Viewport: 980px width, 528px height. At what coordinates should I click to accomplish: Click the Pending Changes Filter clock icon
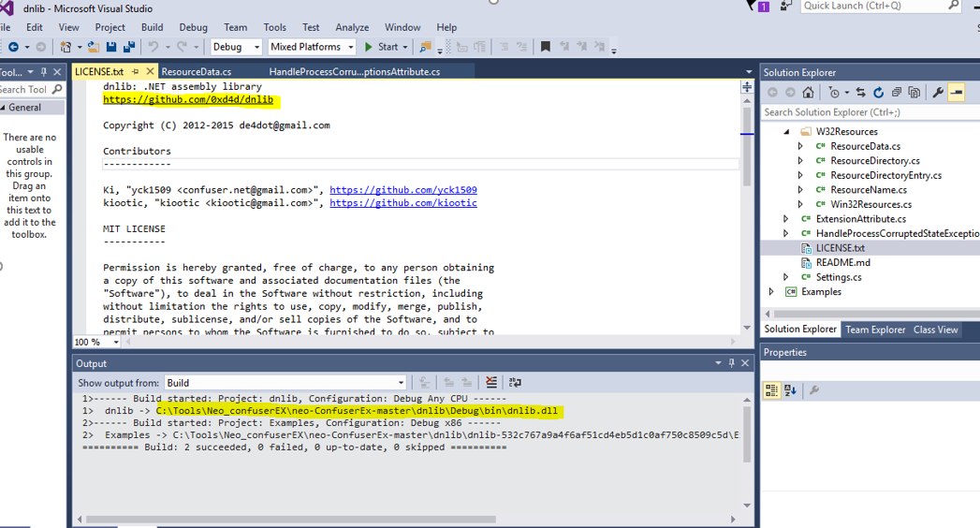click(x=834, y=93)
